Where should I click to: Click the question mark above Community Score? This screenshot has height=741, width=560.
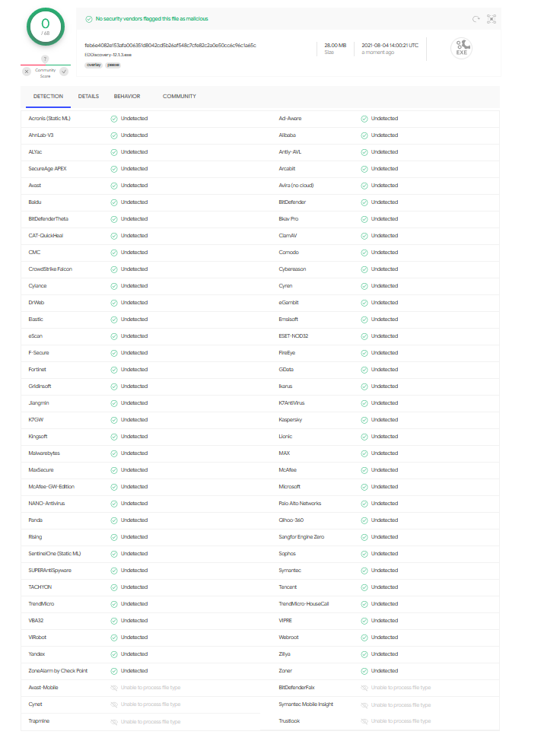click(x=46, y=58)
